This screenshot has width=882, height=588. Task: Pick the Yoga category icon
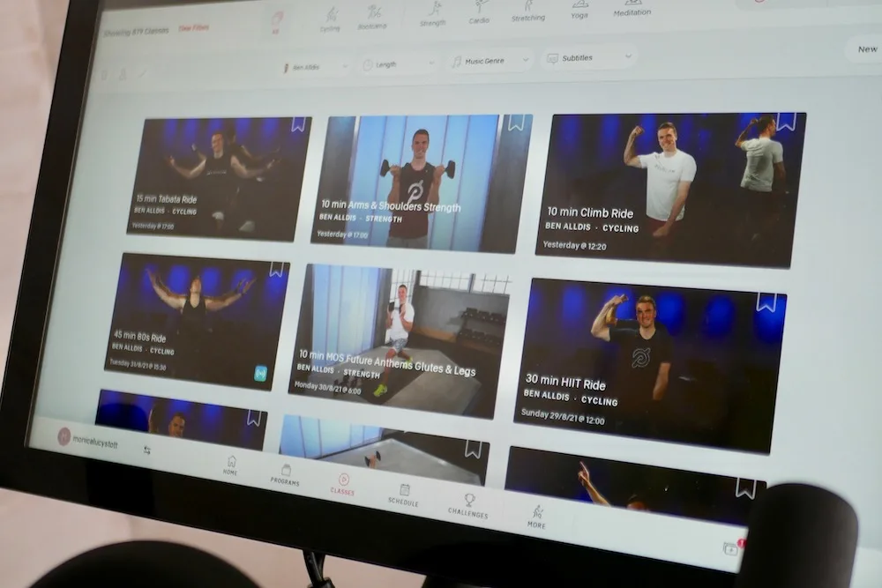pyautogui.click(x=579, y=9)
